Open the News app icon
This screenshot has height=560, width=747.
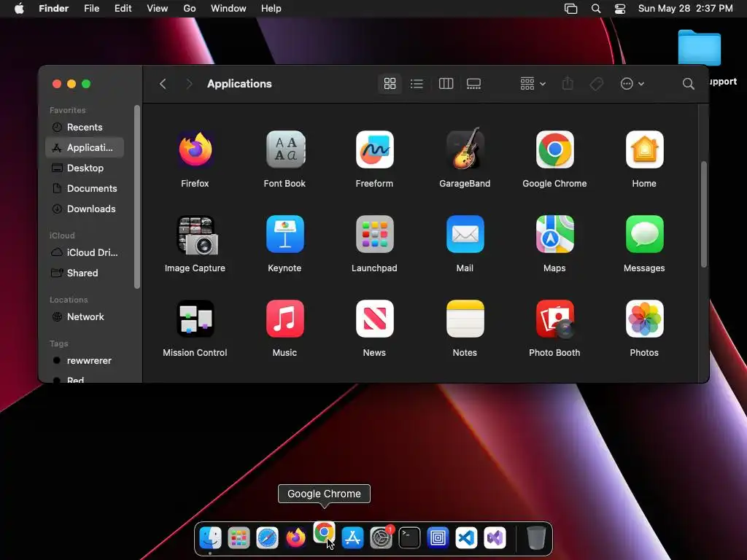coord(374,319)
